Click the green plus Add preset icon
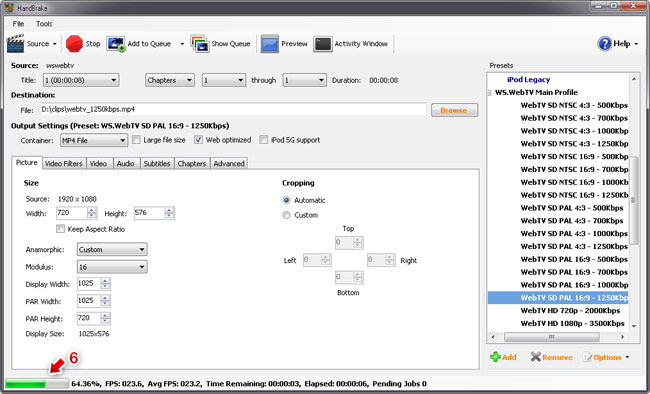This screenshot has width=650, height=394. point(495,357)
